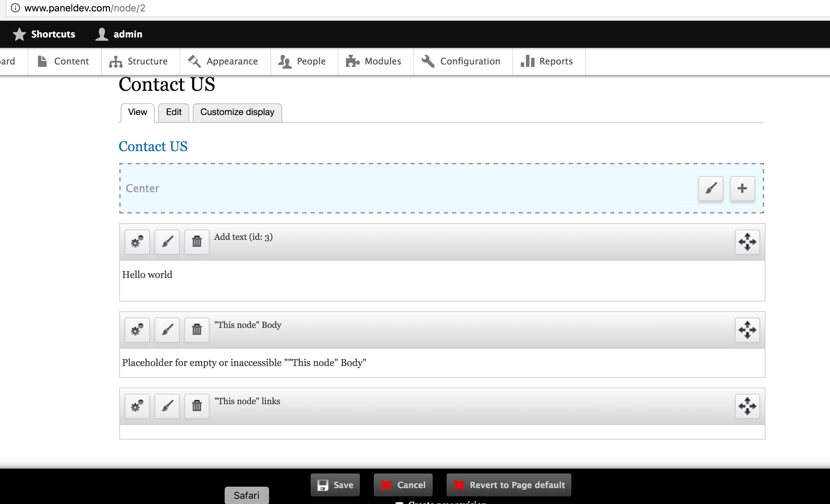Click style brush icon on Add text pane
This screenshot has width=830, height=504.
[167, 242]
